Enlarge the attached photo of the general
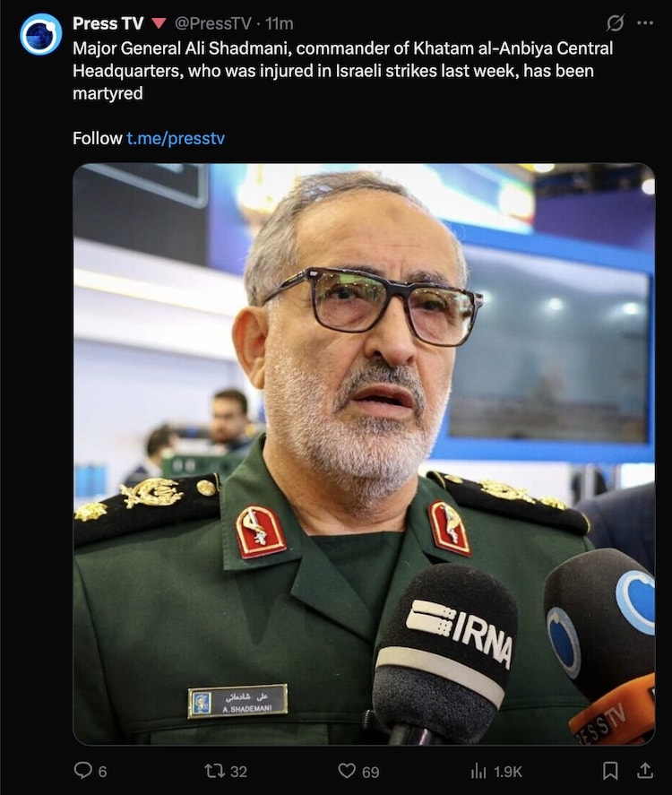Viewport: 672px width, 795px height. pyautogui.click(x=364, y=454)
